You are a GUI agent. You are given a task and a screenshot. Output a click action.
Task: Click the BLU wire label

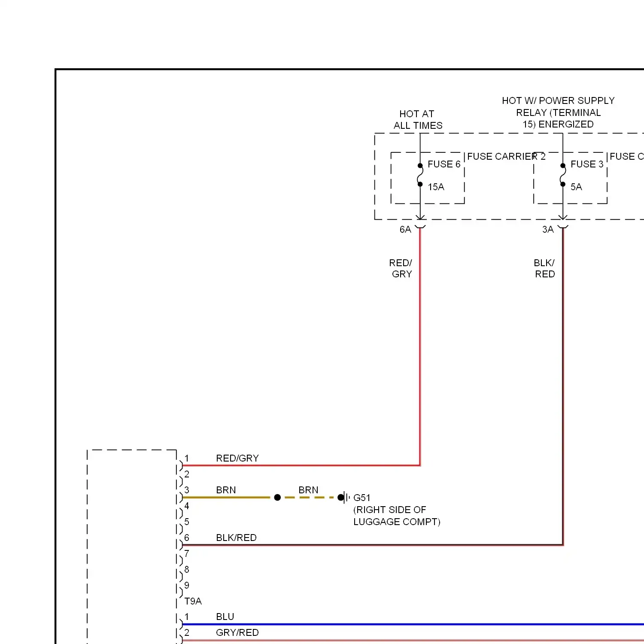(225, 617)
